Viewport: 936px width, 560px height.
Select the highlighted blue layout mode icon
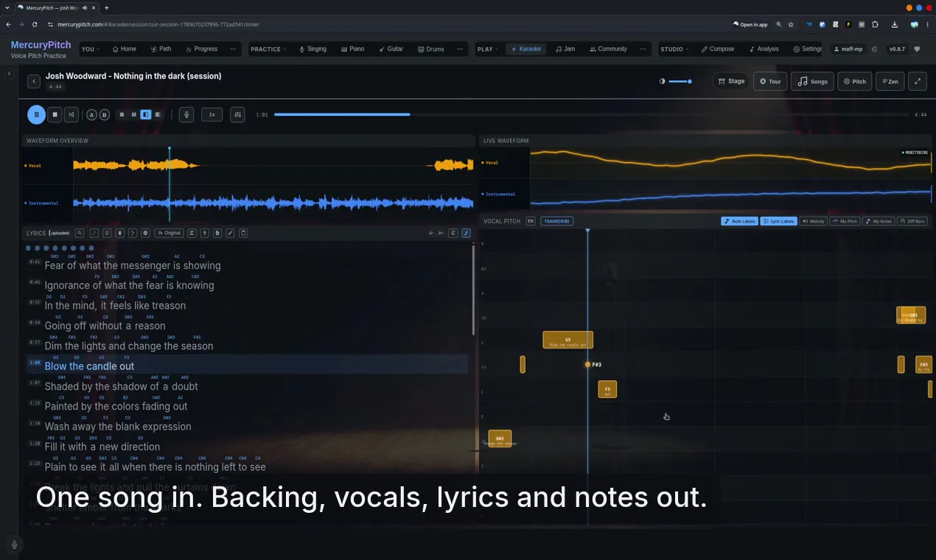(146, 114)
